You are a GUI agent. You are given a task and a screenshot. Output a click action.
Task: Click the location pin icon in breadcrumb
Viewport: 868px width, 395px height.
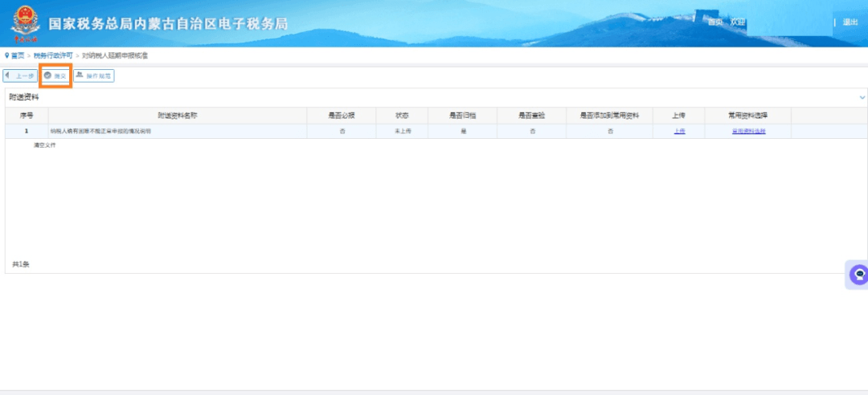7,55
